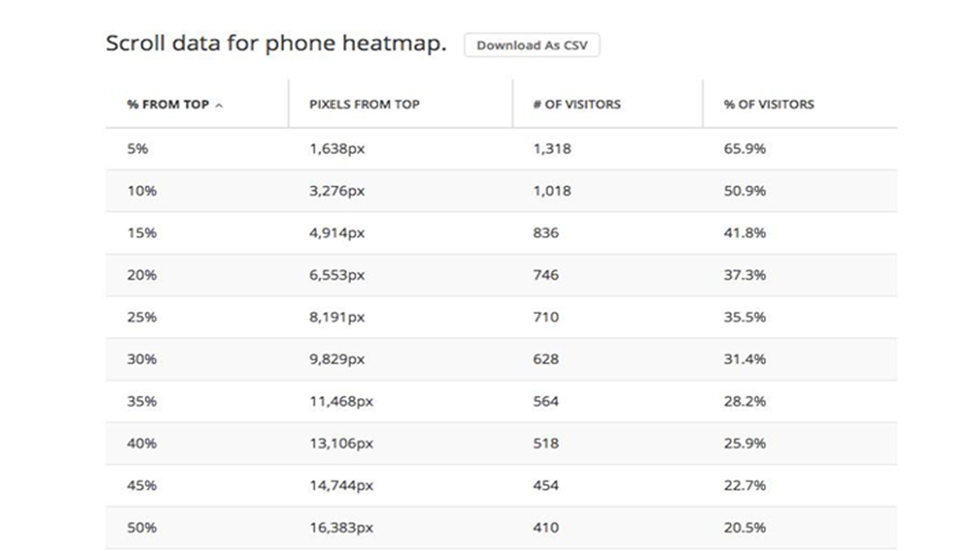Sort by the % FROM TOP column header

pos(168,104)
